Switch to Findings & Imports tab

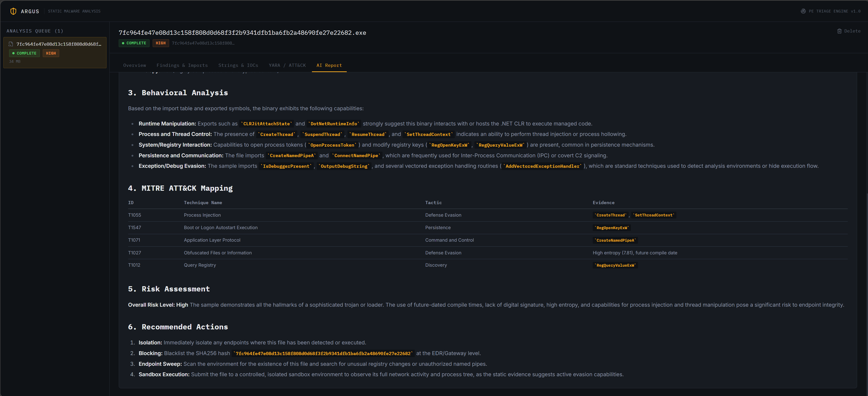(182, 65)
